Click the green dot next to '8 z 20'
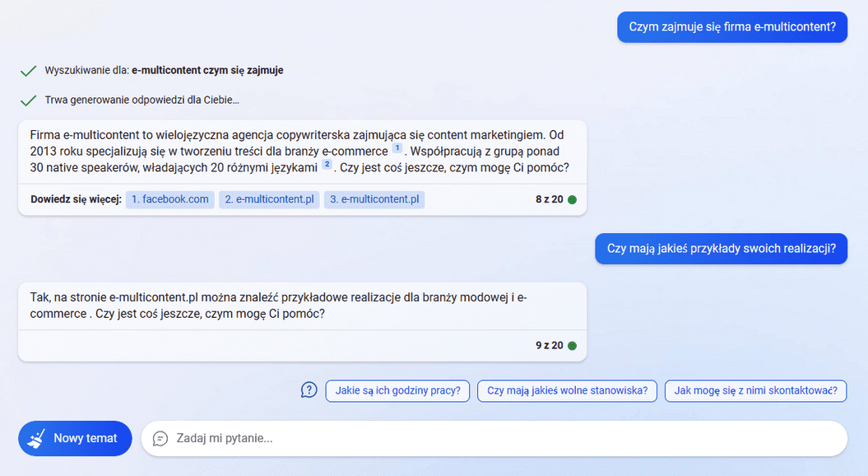Image resolution: width=868 pixels, height=476 pixels. 572,199
